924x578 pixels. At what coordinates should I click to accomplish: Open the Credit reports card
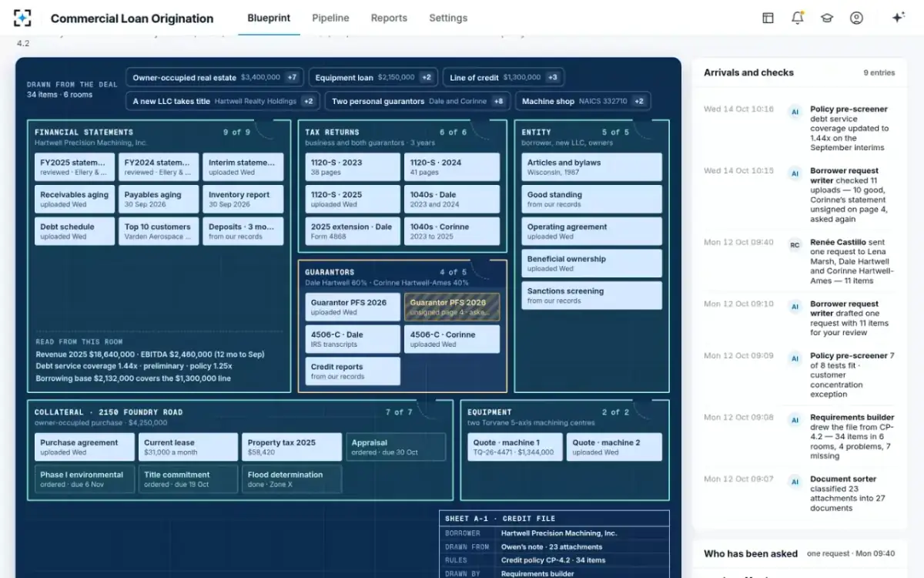tap(353, 371)
